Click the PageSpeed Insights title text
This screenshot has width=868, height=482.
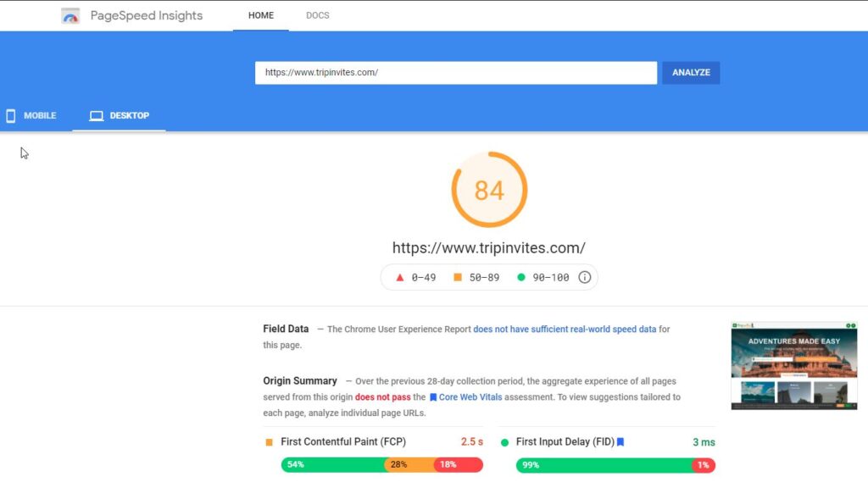[147, 15]
